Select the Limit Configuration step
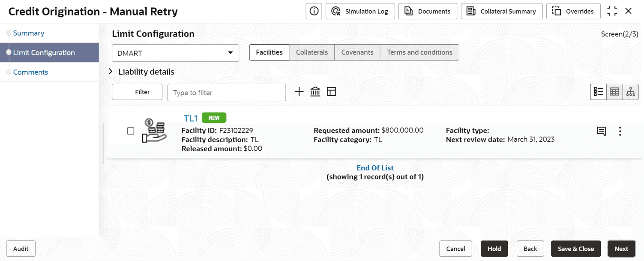 click(x=49, y=52)
